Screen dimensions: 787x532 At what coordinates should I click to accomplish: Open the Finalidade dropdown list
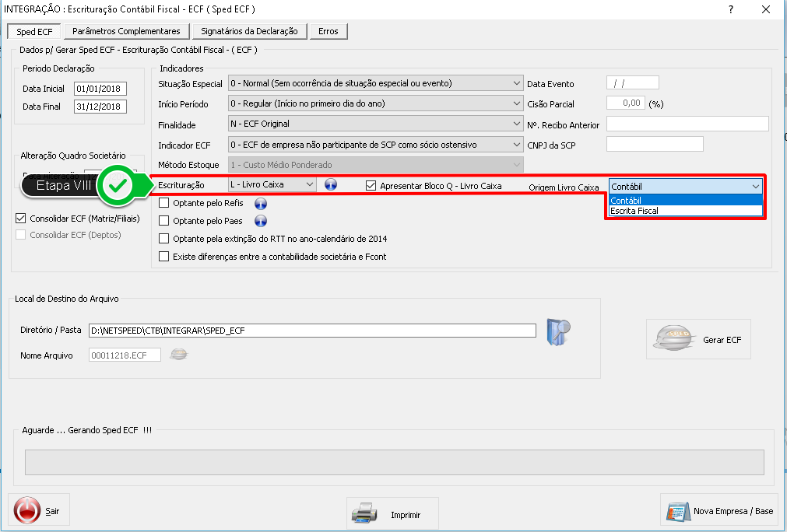518,124
